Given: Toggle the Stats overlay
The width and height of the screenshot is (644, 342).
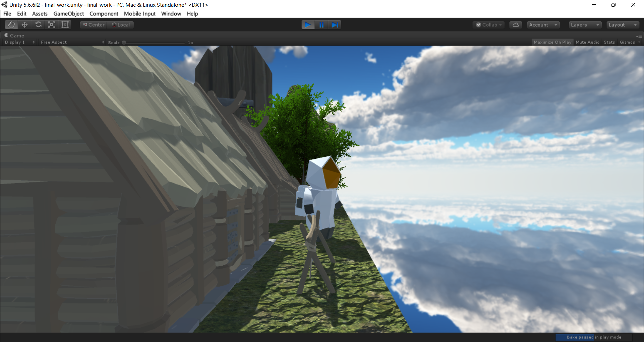Looking at the screenshot, I should [x=609, y=42].
